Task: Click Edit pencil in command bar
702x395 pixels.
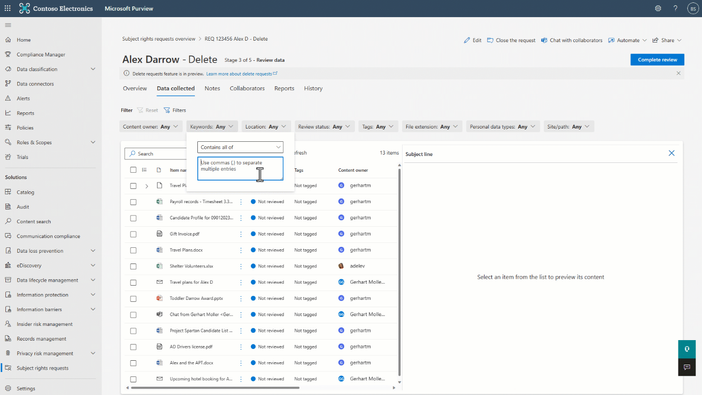Action: [x=472, y=40]
